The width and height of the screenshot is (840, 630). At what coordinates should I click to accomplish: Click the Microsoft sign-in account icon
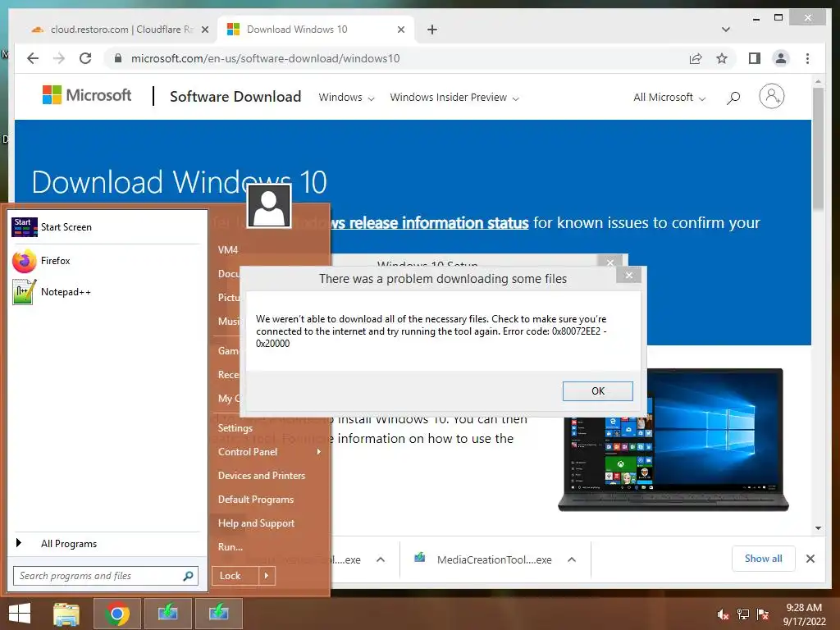[771, 97]
